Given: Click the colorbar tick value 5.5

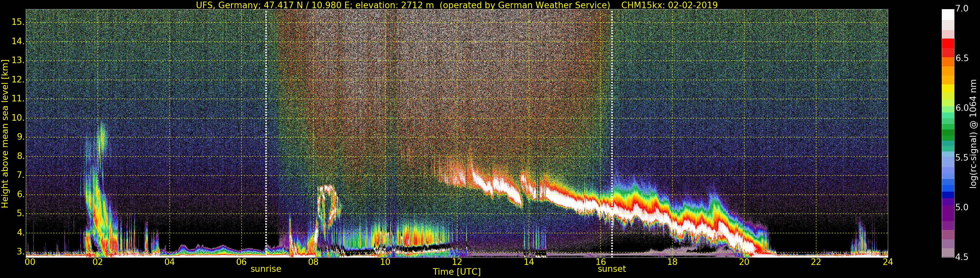Looking at the screenshot, I should (x=962, y=157).
